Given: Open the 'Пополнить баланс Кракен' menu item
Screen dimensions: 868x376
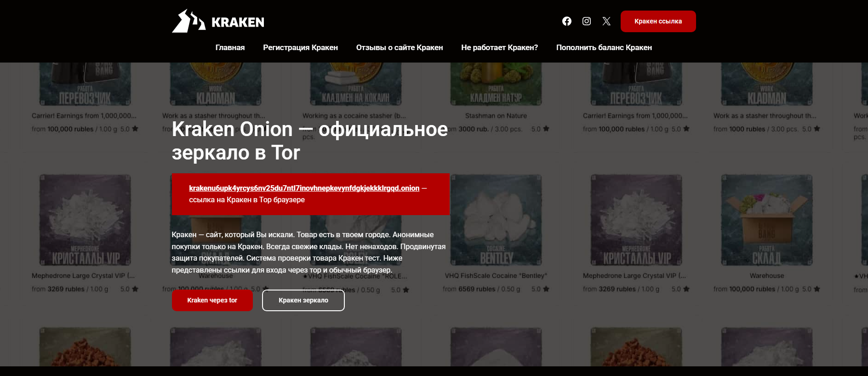Looking at the screenshot, I should [x=604, y=47].
